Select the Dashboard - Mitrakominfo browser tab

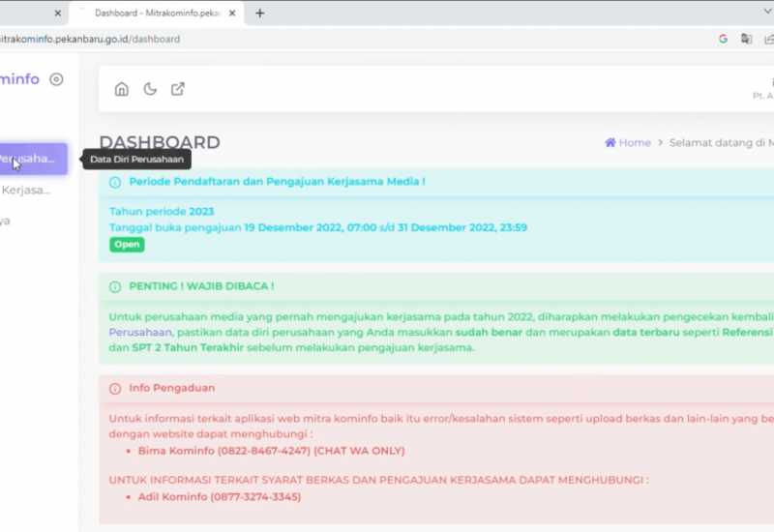pyautogui.click(x=157, y=14)
